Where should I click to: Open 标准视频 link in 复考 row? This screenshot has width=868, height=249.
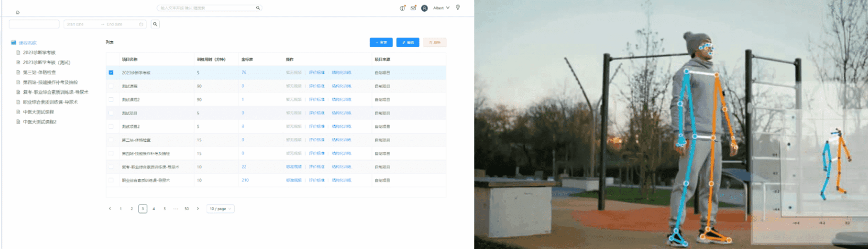tap(294, 167)
